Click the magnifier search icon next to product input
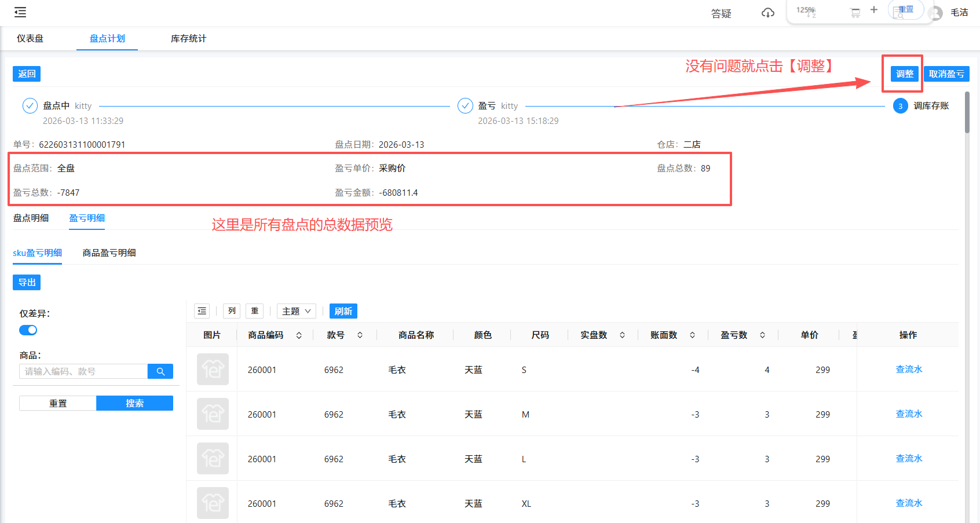 pos(160,371)
